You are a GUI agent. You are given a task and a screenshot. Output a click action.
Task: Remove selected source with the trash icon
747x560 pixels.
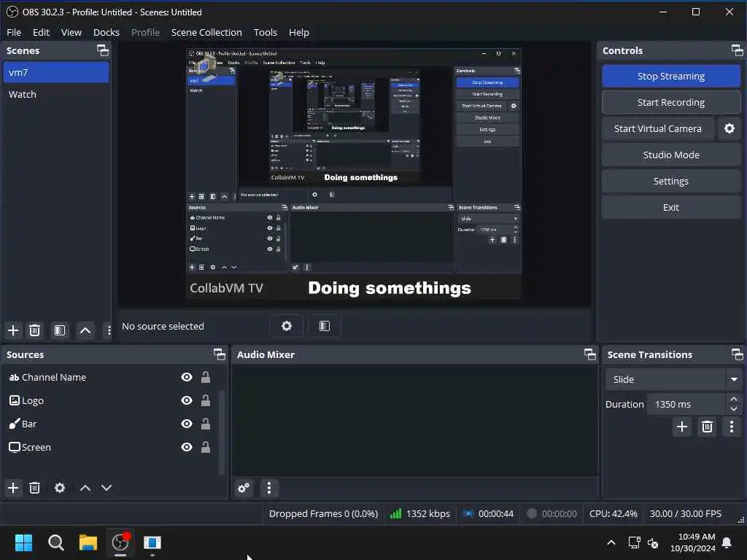click(x=35, y=488)
